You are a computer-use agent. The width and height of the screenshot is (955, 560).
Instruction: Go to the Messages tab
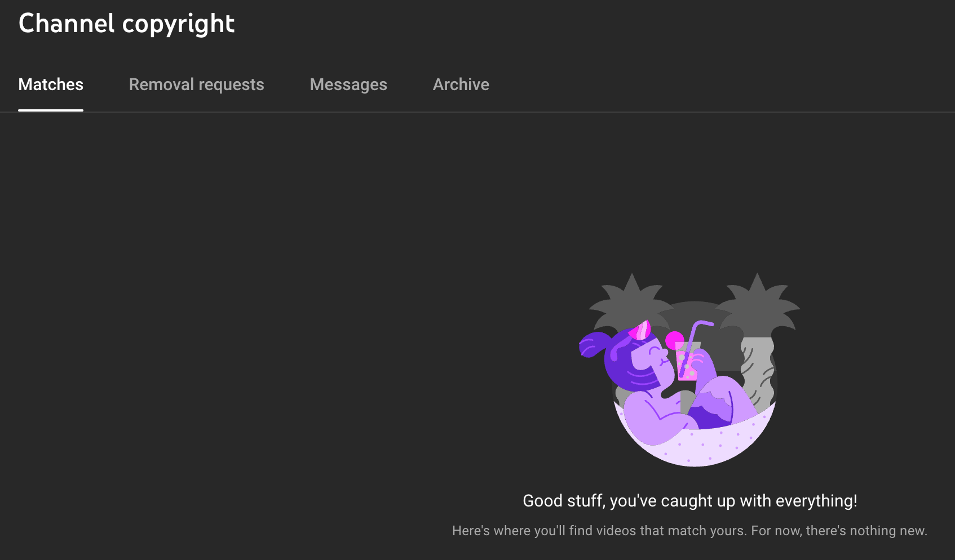(x=348, y=85)
